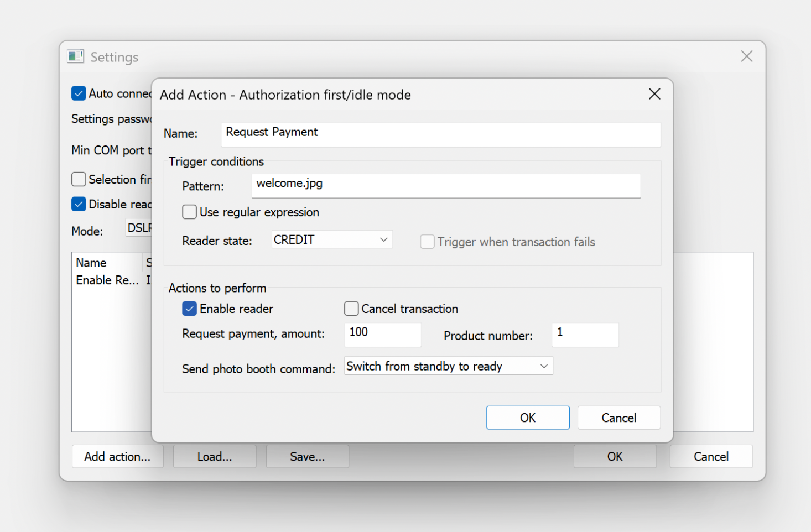
Task: Click the Name field with Request Payment
Action: coord(440,134)
